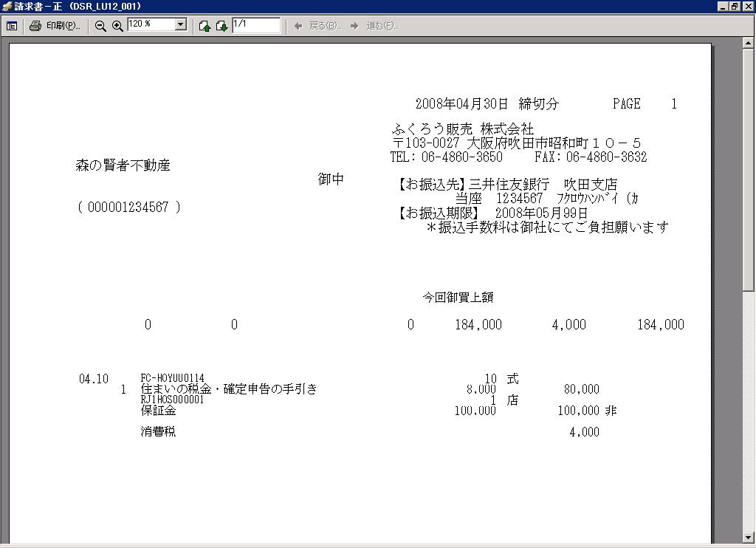Click the 振込手数料 notice line
This screenshot has height=548, width=756.
[548, 227]
